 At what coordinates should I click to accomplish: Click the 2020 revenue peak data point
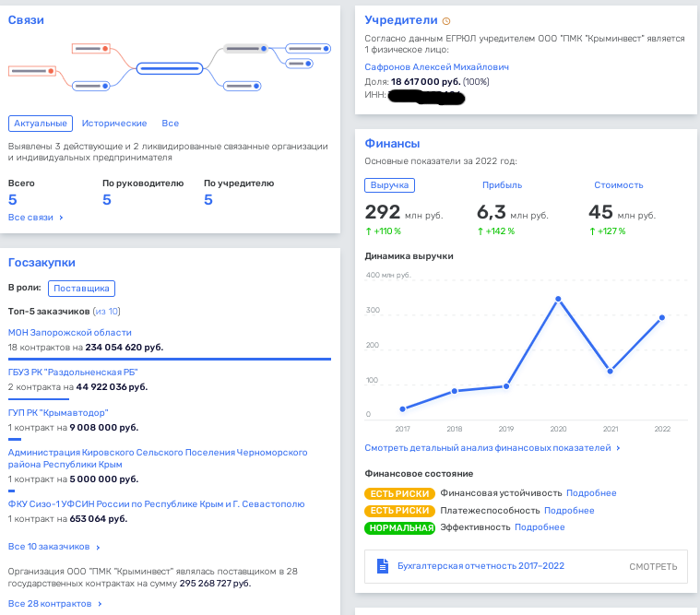point(558,299)
